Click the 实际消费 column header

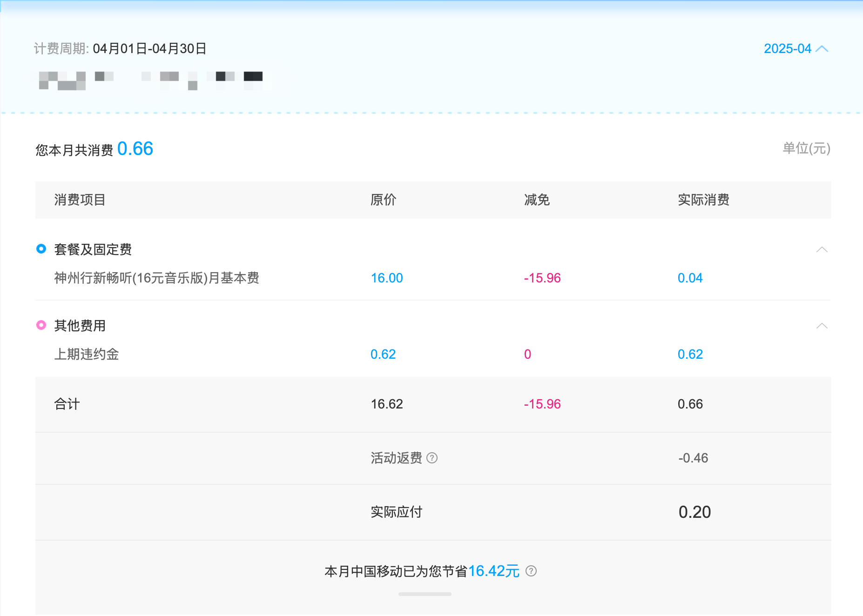[x=703, y=200]
